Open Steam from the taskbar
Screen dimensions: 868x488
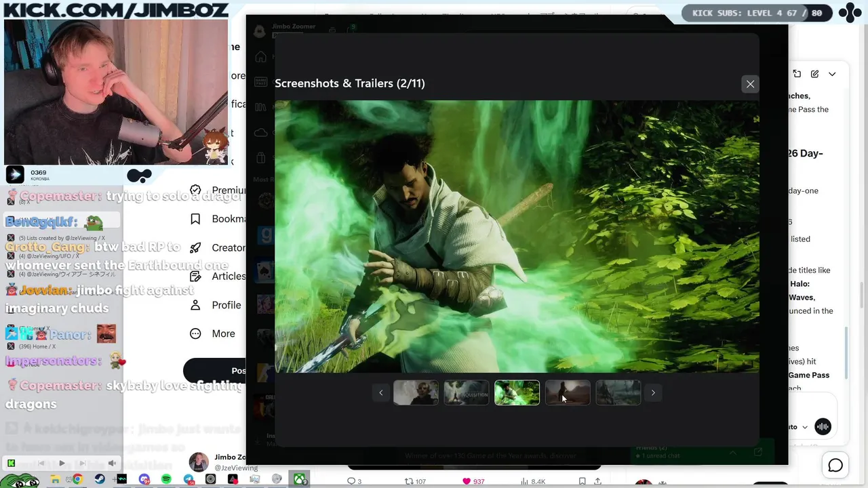(100, 479)
